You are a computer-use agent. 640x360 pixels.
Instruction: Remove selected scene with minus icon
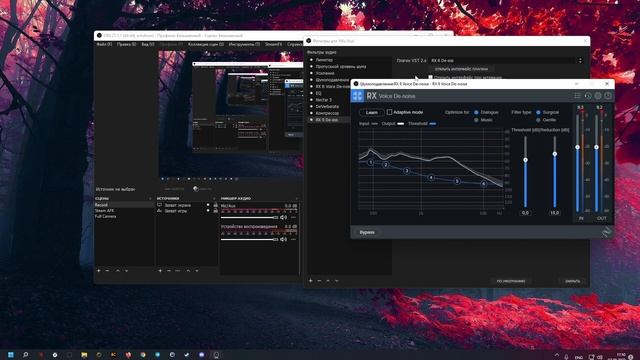point(107,271)
